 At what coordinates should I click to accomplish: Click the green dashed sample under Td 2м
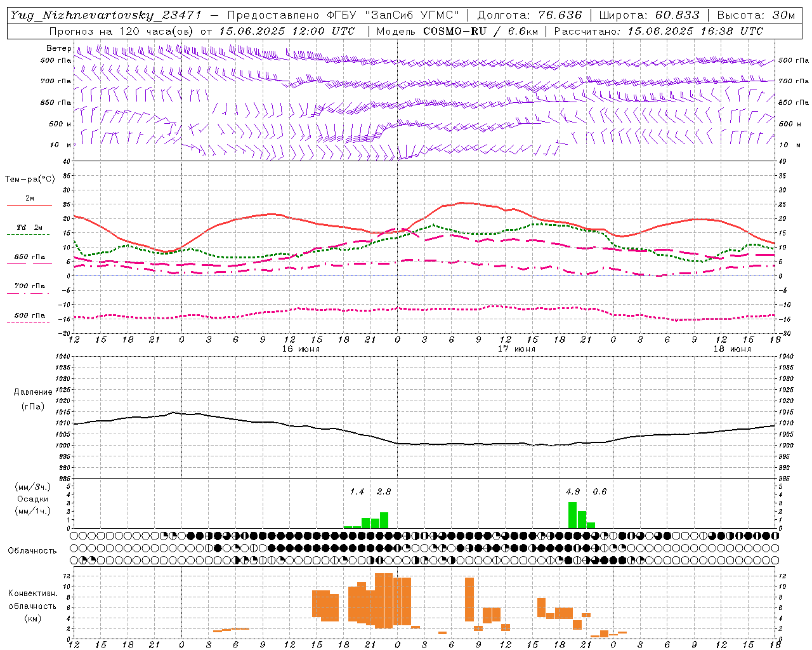[x=29, y=235]
